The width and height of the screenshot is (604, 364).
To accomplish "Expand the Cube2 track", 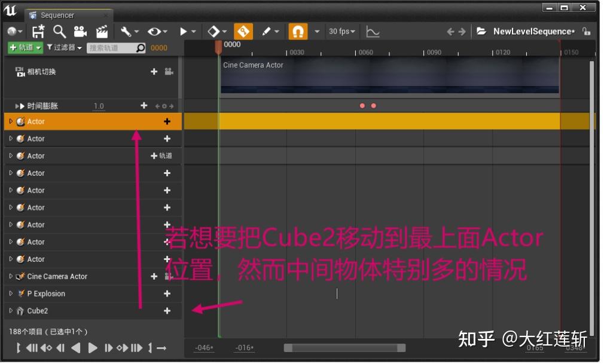I will tap(10, 311).
